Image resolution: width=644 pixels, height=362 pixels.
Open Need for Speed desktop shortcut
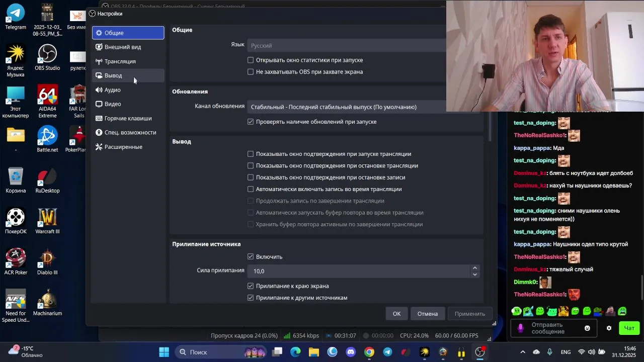(16, 306)
